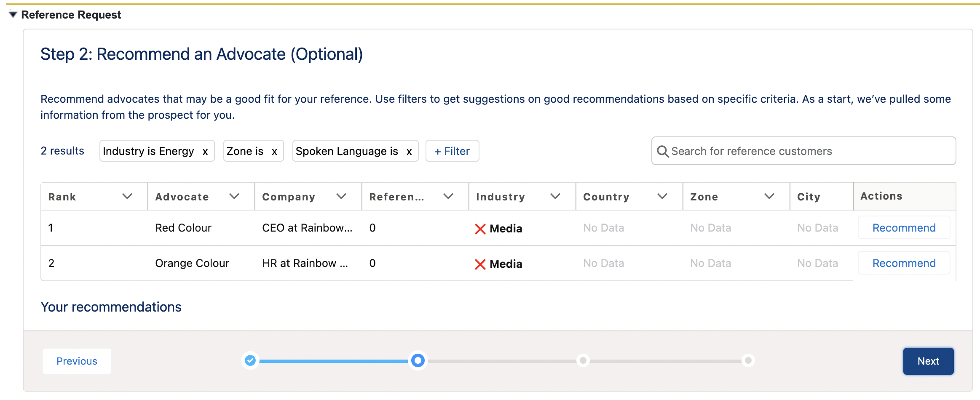Add a new filter with + Filter
This screenshot has height=400, width=980.
[x=452, y=151]
